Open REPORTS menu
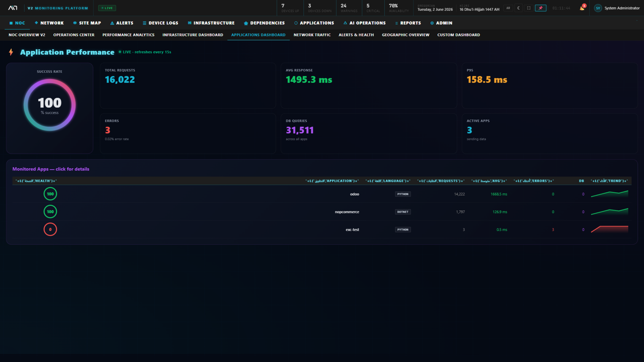Viewport: 644px width, 362px height. [408, 23]
